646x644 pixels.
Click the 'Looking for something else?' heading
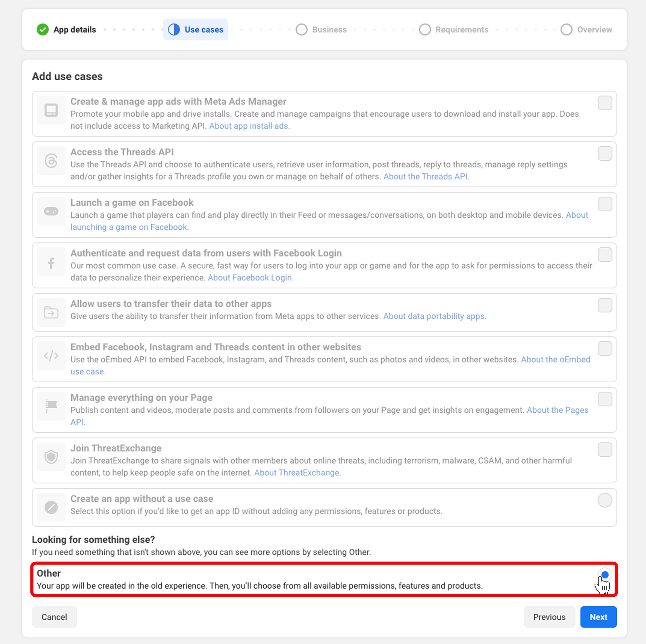[93, 540]
